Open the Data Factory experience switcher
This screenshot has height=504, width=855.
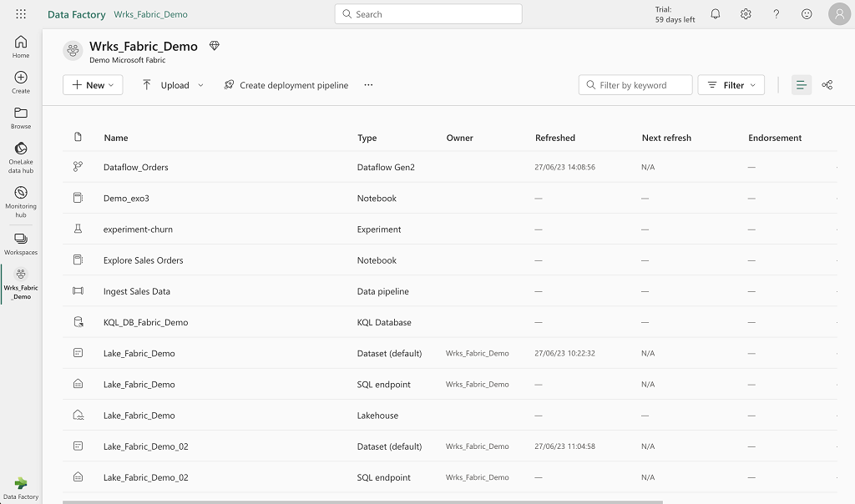coord(21,488)
